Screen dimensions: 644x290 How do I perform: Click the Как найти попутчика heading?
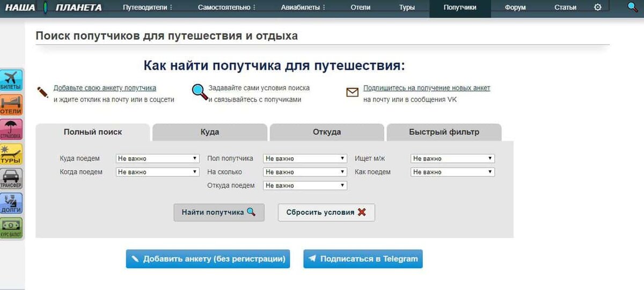[274, 66]
